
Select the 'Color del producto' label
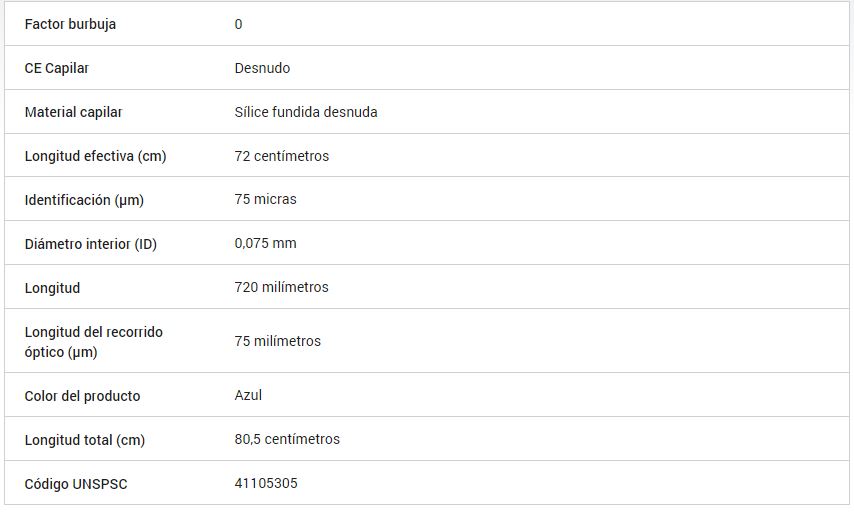pos(82,396)
